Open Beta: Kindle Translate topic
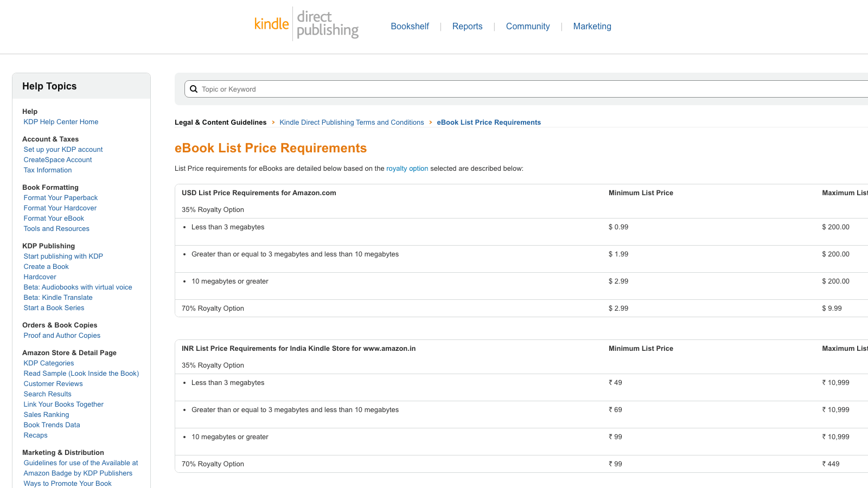The image size is (868, 488). coord(58,298)
